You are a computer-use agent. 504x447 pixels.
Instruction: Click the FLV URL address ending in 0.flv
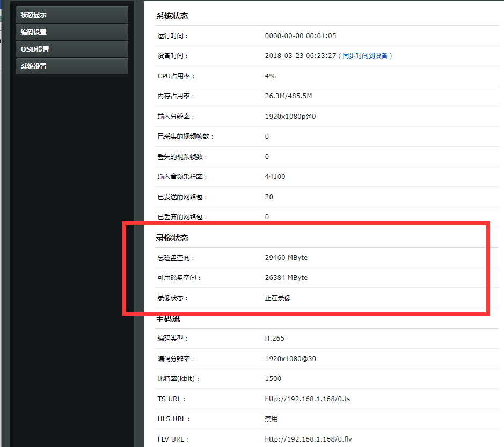click(308, 439)
